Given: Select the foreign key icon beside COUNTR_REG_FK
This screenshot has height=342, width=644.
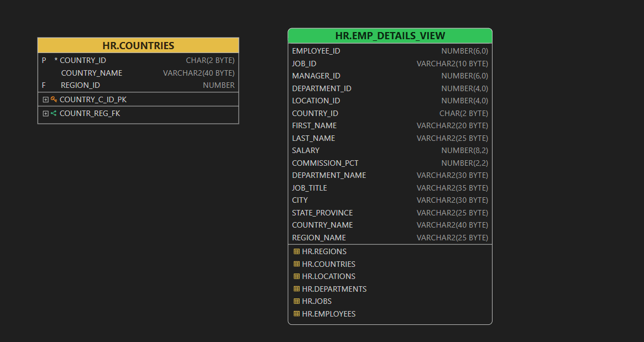Looking at the screenshot, I should (x=53, y=113).
